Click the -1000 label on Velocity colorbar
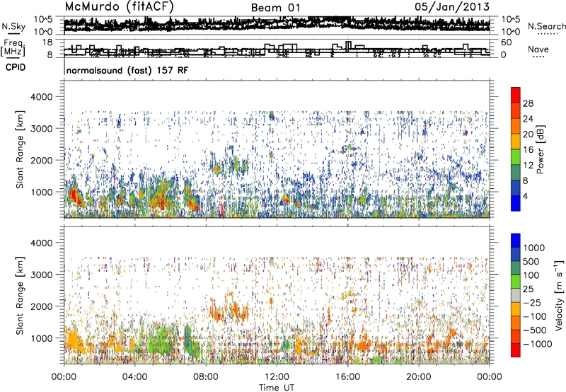 click(538, 344)
